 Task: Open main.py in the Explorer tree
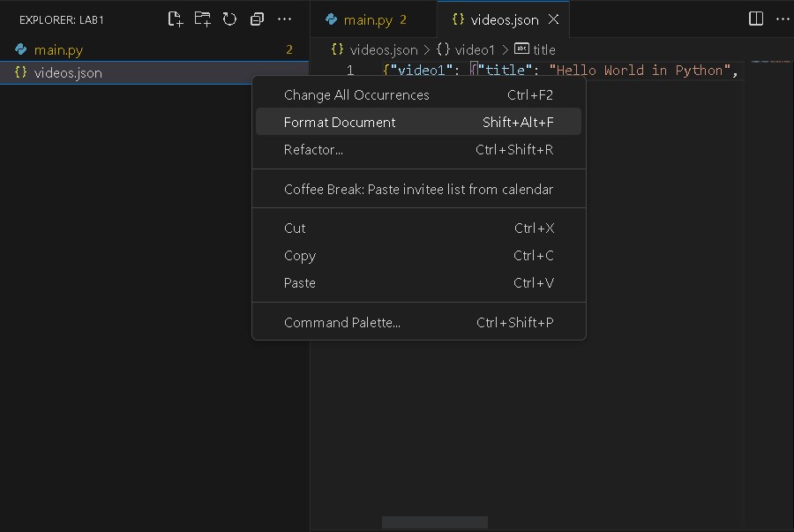(x=58, y=50)
